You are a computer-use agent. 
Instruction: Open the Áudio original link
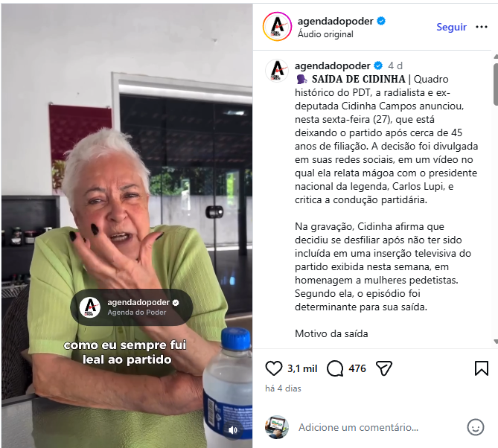click(325, 34)
